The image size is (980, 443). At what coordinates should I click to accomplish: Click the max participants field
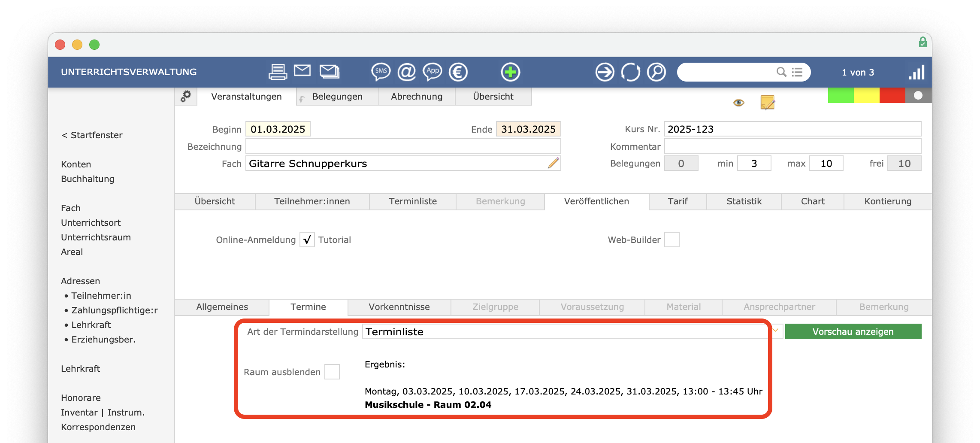pyautogui.click(x=826, y=163)
